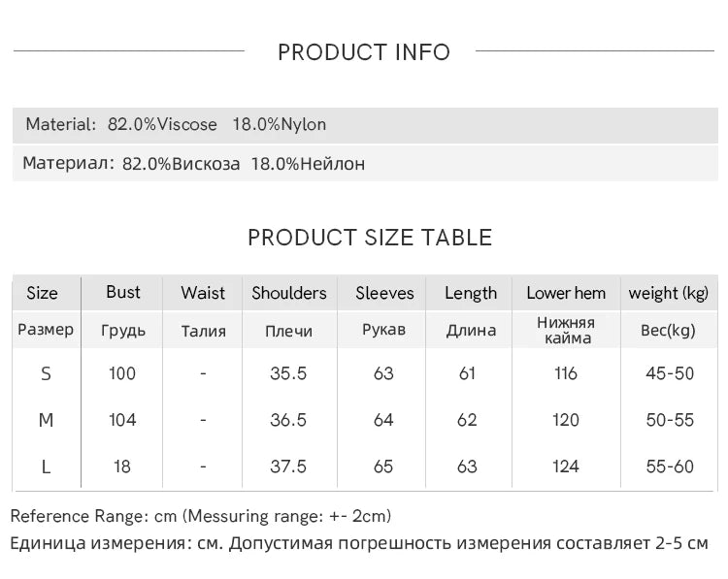Click the bust value 104
The height and width of the screenshot is (579, 728).
click(x=122, y=420)
